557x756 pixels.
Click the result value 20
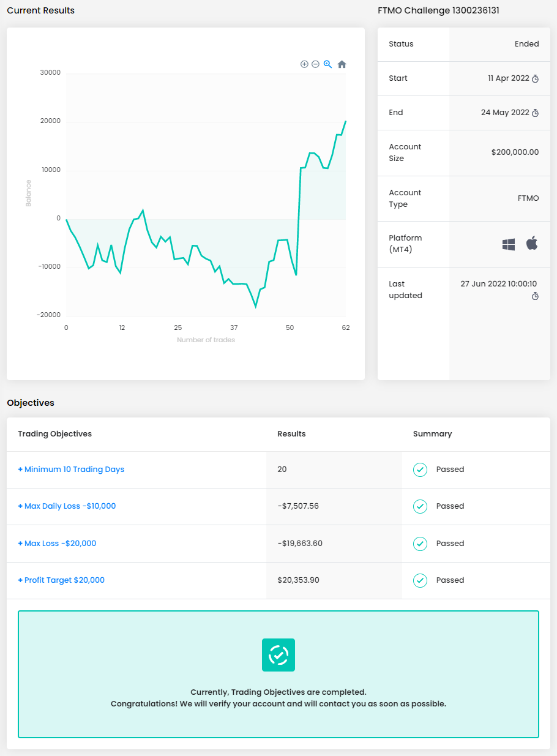click(x=282, y=470)
